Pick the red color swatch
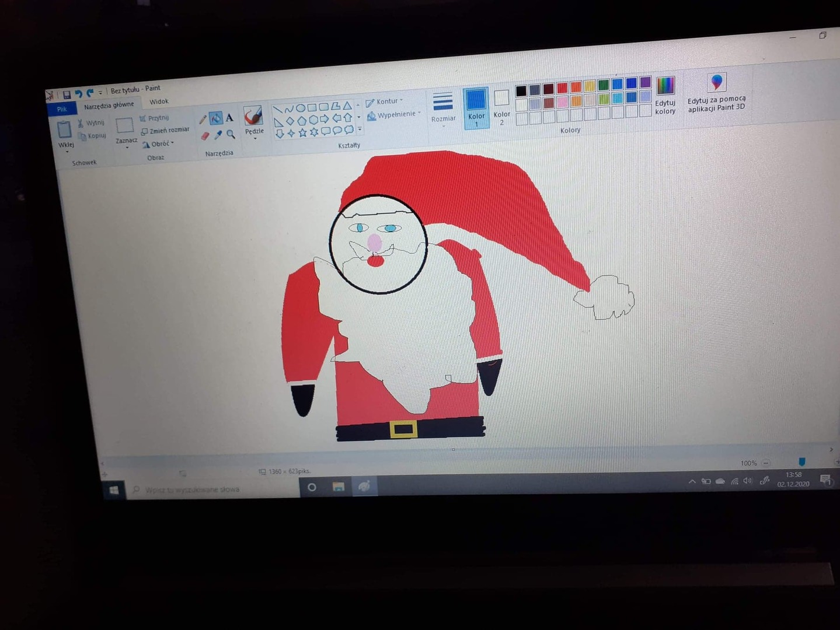Image resolution: width=840 pixels, height=630 pixels. coord(562,88)
